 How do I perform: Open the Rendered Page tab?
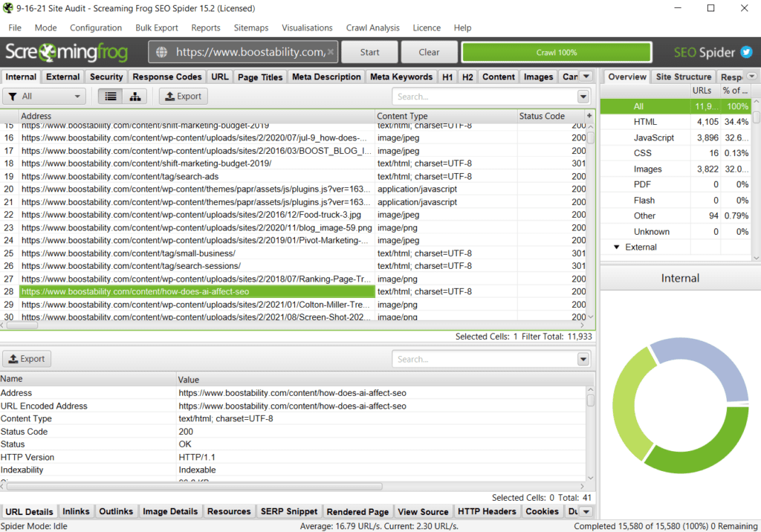point(357,512)
